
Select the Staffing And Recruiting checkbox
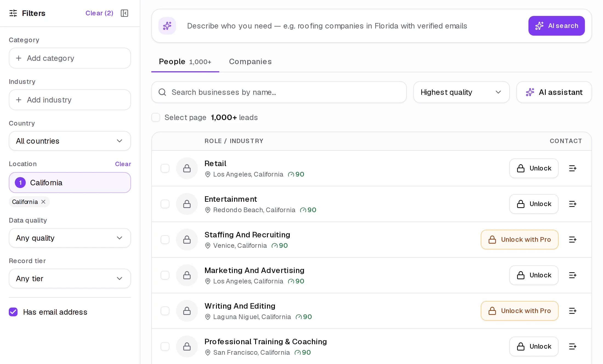pyautogui.click(x=165, y=240)
